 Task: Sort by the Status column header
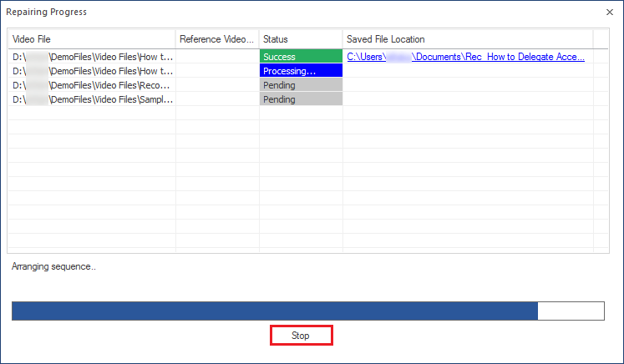[301, 39]
